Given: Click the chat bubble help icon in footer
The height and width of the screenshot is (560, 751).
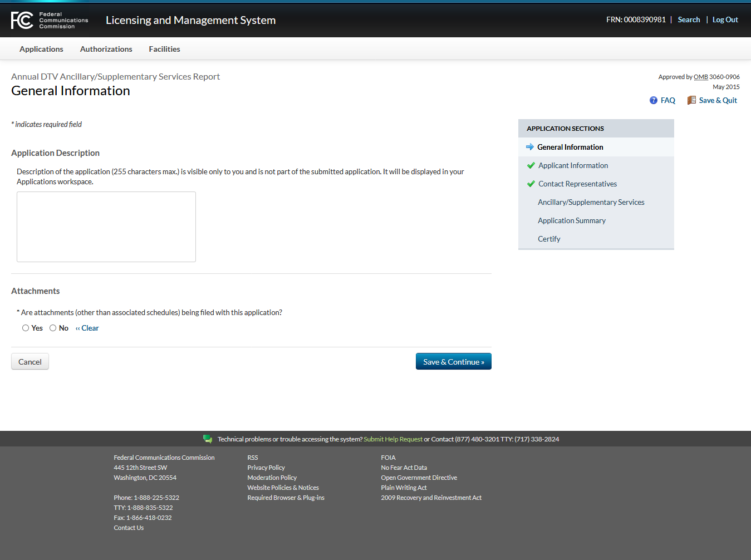Looking at the screenshot, I should (208, 439).
